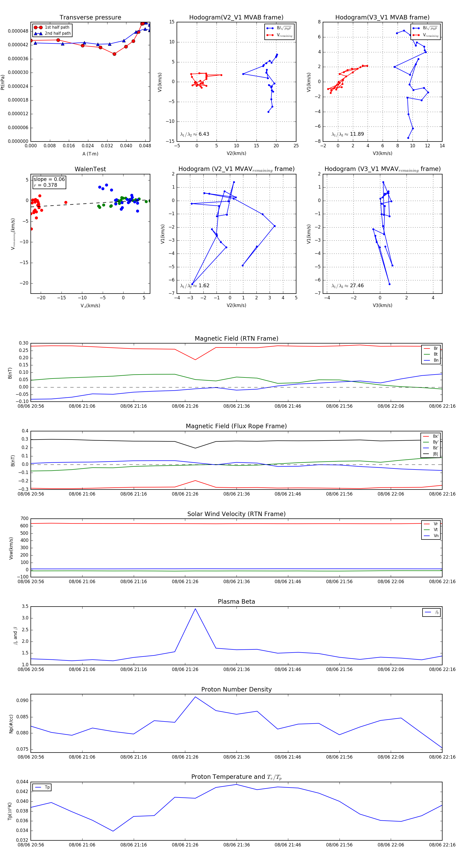
Task: Click the "Magnetic Field (RTN Frame)" title
Action: (236, 339)
